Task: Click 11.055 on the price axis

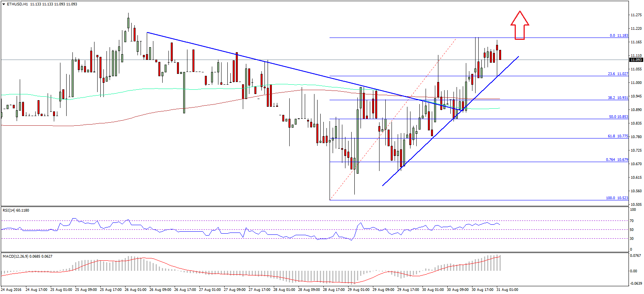Action: [636, 69]
